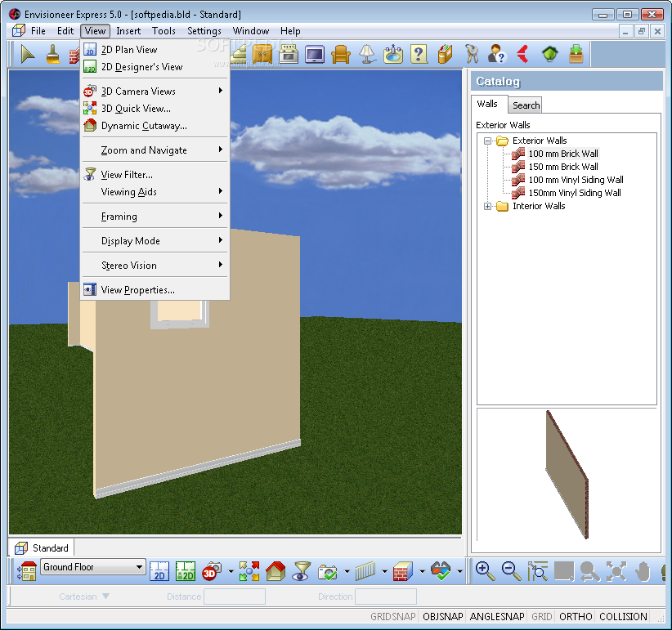Open the stove Appliances tool
Viewport: 672px width, 630px height.
[x=288, y=55]
